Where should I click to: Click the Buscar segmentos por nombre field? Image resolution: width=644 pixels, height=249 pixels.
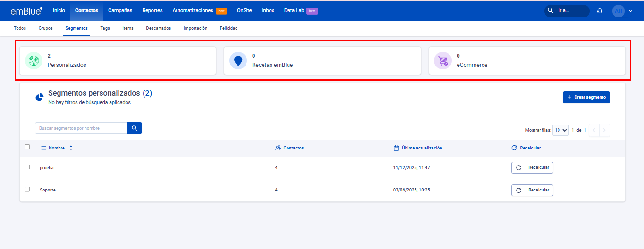[81, 128]
